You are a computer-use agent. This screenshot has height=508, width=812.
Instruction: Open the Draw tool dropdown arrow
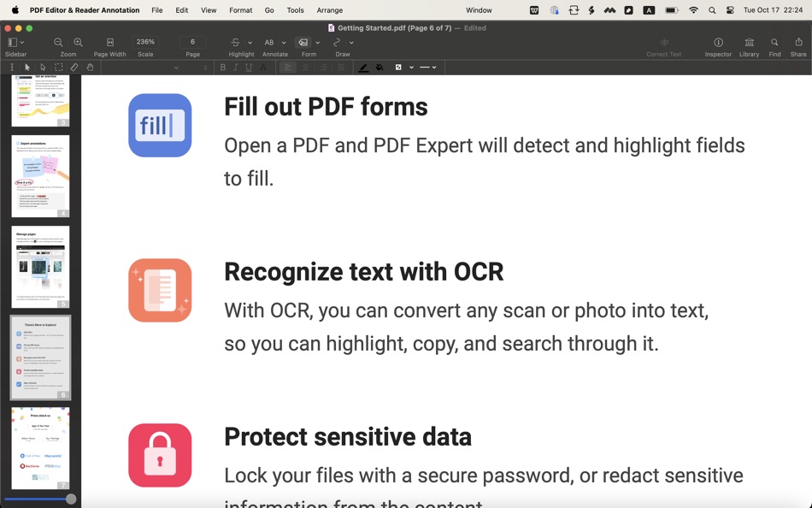pyautogui.click(x=350, y=43)
